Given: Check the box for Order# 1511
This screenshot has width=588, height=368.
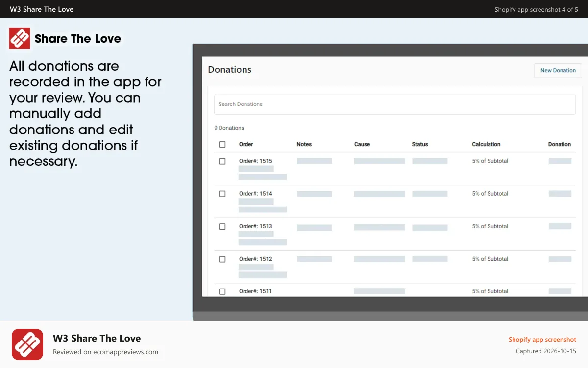Looking at the screenshot, I should [x=222, y=291].
